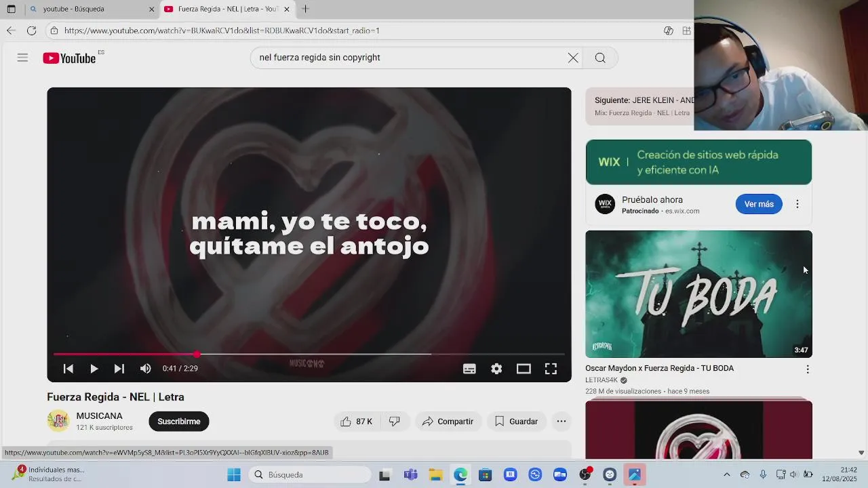
Task: Click the red progress bar scrubber dot
Action: (197, 354)
